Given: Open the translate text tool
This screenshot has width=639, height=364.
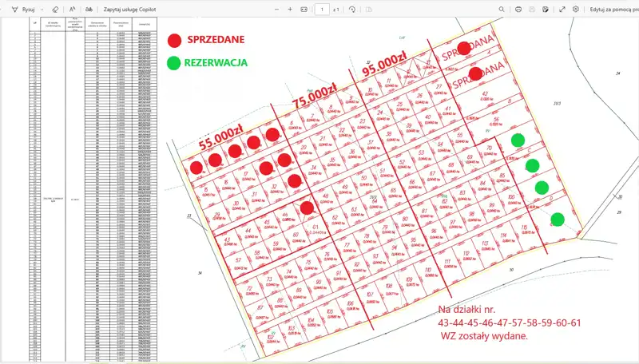Looking at the screenshot, I should pos(89,9).
